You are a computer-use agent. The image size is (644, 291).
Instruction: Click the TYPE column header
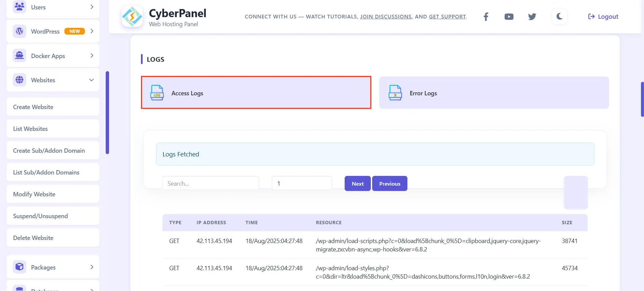[175, 223]
